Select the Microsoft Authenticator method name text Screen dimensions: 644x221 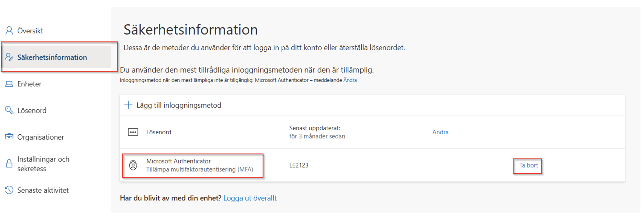point(178,161)
